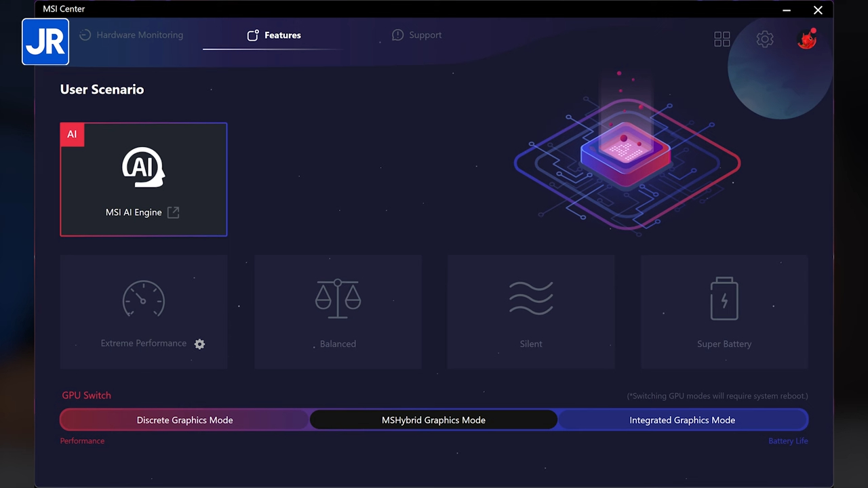
Task: Open Extreme Performance settings gear
Action: tap(199, 344)
